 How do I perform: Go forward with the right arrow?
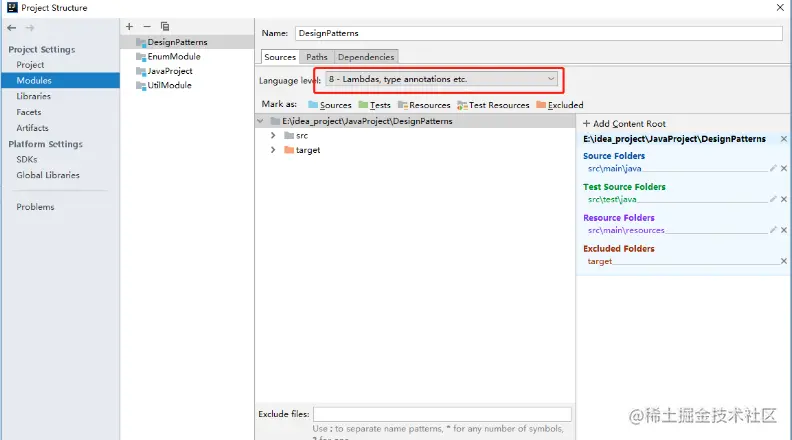coord(30,28)
